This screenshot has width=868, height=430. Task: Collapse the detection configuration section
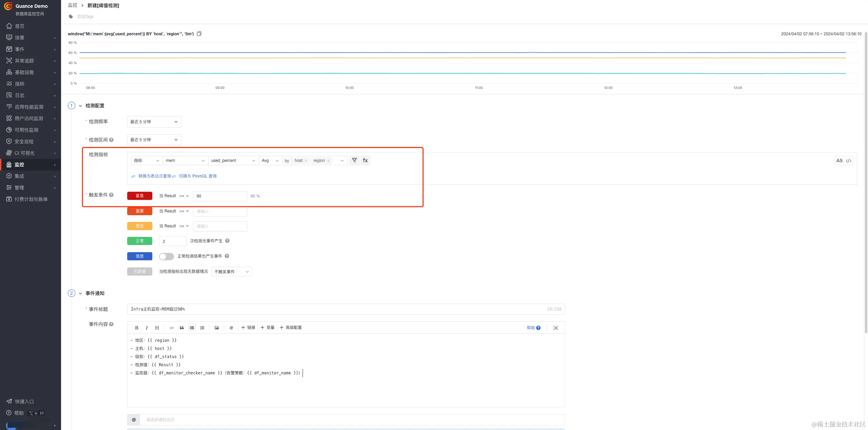(x=80, y=106)
